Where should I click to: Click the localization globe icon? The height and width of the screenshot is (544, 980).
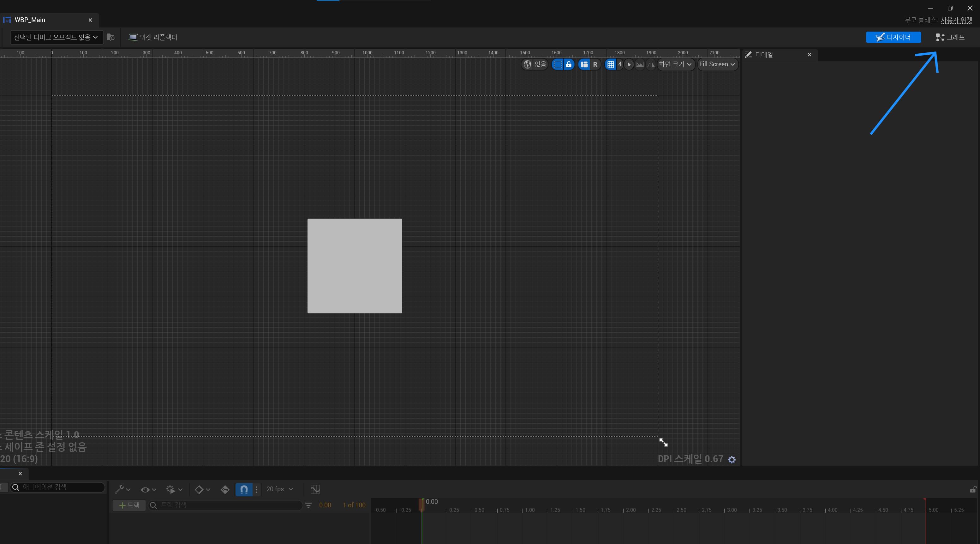527,64
